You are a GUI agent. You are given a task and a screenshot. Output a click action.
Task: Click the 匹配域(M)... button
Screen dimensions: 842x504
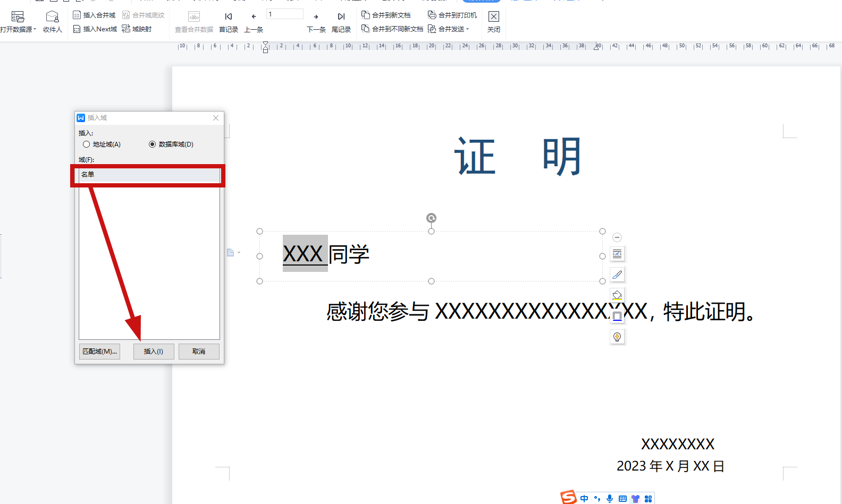click(100, 352)
